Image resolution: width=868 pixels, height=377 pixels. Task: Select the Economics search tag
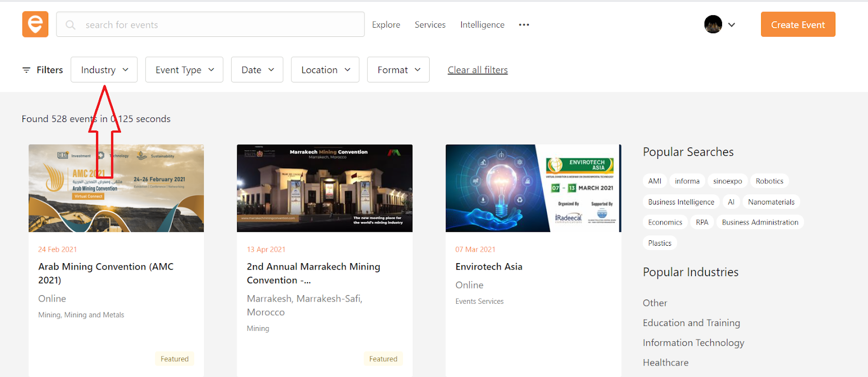coord(665,222)
